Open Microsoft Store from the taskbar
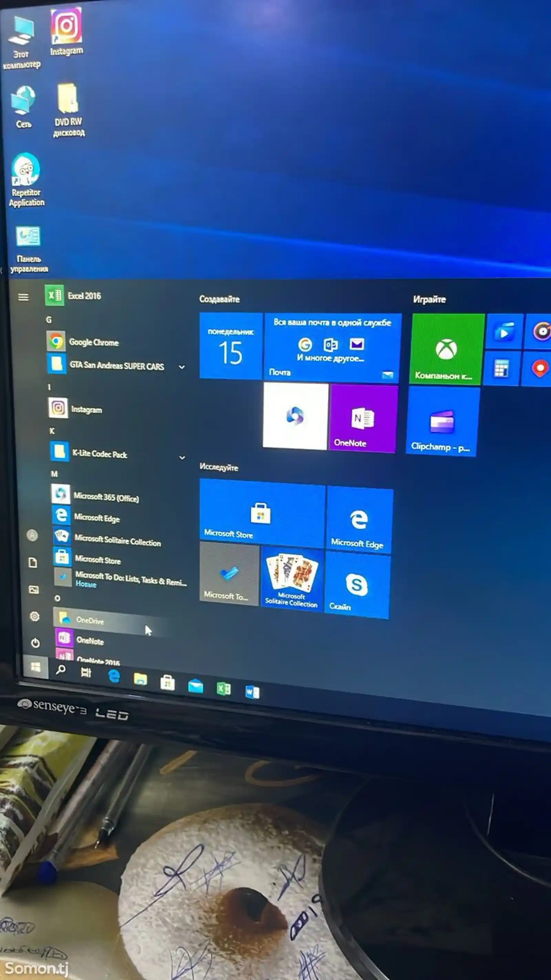 tap(167, 683)
